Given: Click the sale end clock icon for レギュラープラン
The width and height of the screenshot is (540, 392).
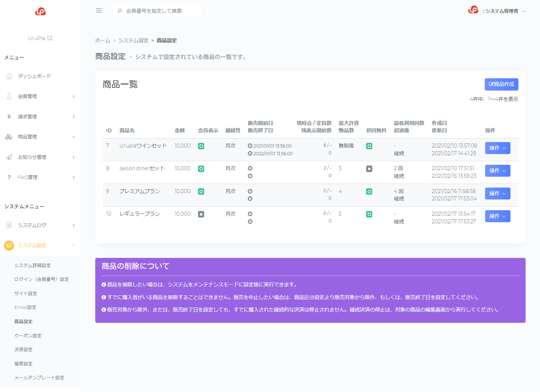Looking at the screenshot, I should point(250,222).
